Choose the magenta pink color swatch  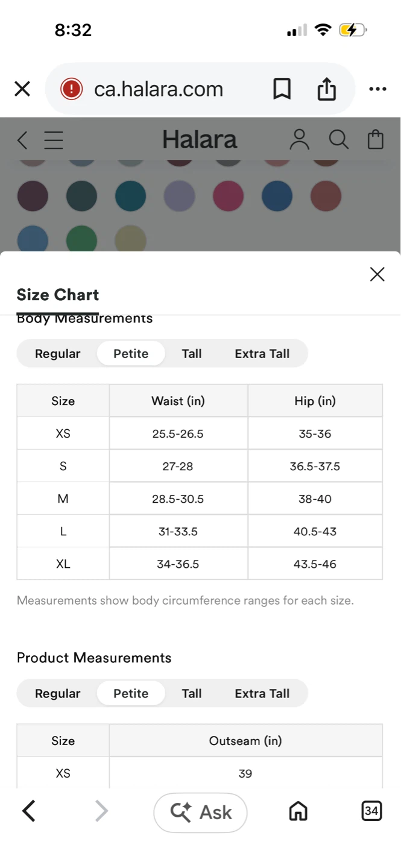click(229, 196)
